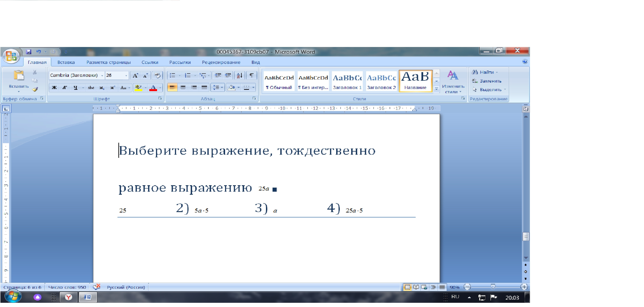
Task: Click the Save icon in quick access toolbar
Action: [29, 52]
